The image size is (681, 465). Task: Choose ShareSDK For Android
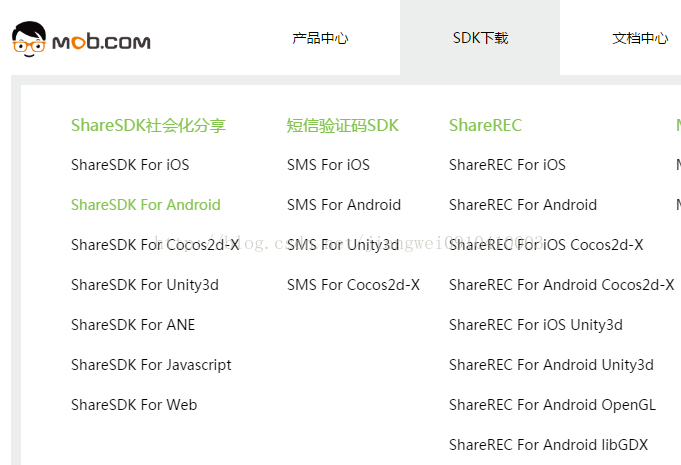[x=146, y=205]
